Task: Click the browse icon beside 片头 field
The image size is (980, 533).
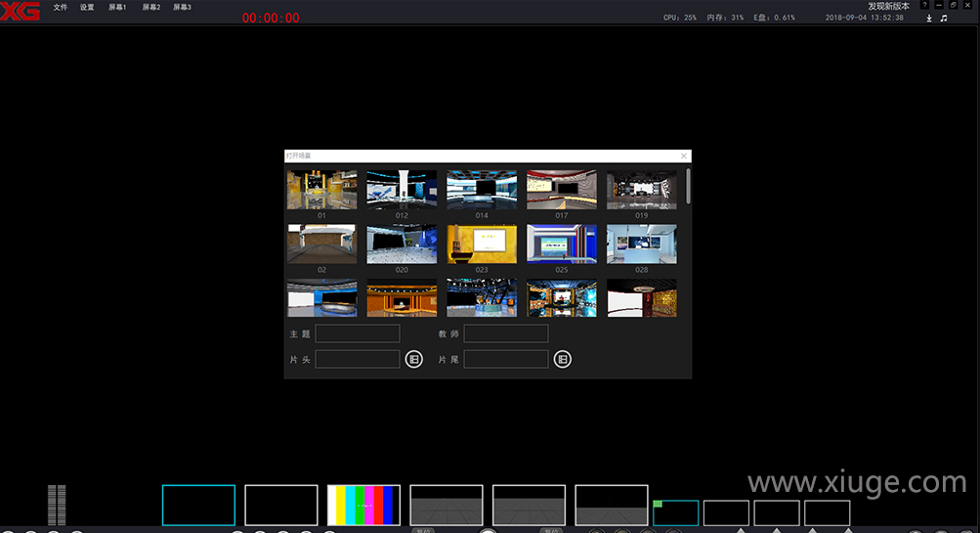Action: pyautogui.click(x=414, y=359)
